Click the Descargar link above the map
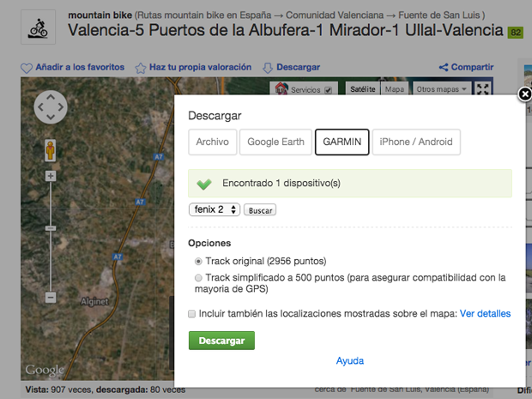This screenshot has height=399, width=532. point(299,67)
